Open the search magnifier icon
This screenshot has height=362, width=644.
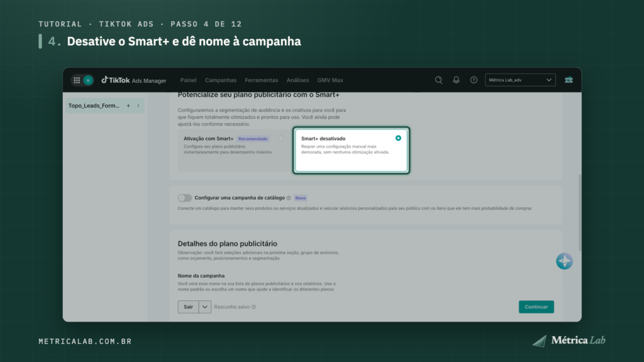pyautogui.click(x=438, y=80)
